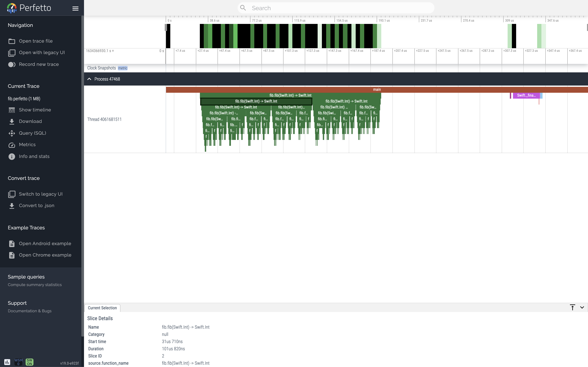
Task: Expand Current Selection details panel
Action: 572,307
